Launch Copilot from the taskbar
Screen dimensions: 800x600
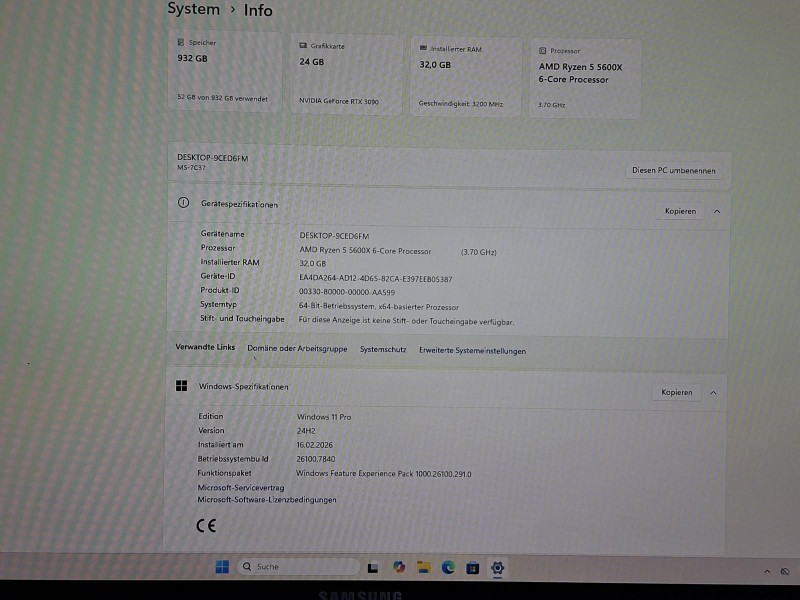[399, 567]
